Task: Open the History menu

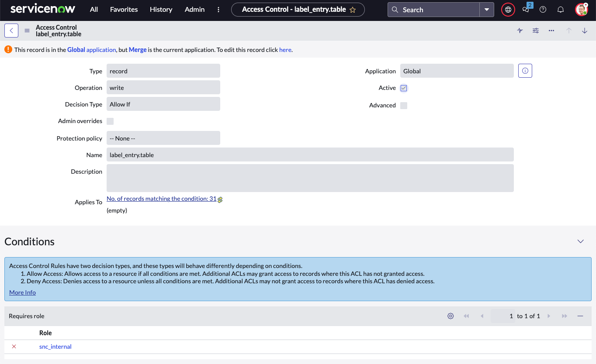Action: [161, 10]
